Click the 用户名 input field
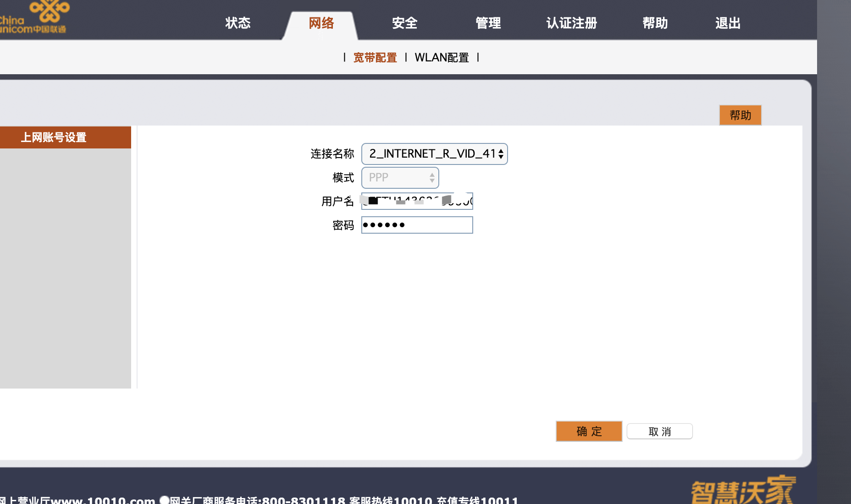Image resolution: width=851 pixels, height=504 pixels. click(417, 201)
